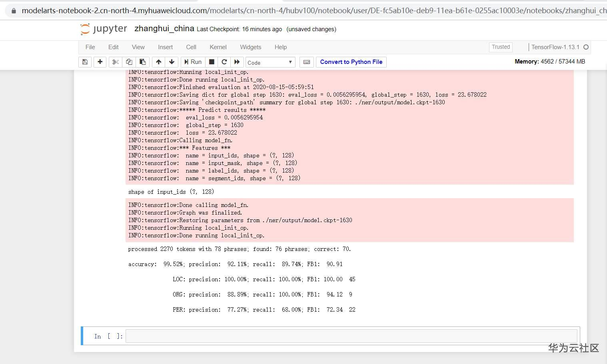Click the Memory usage indicator
607x364 pixels.
550,62
